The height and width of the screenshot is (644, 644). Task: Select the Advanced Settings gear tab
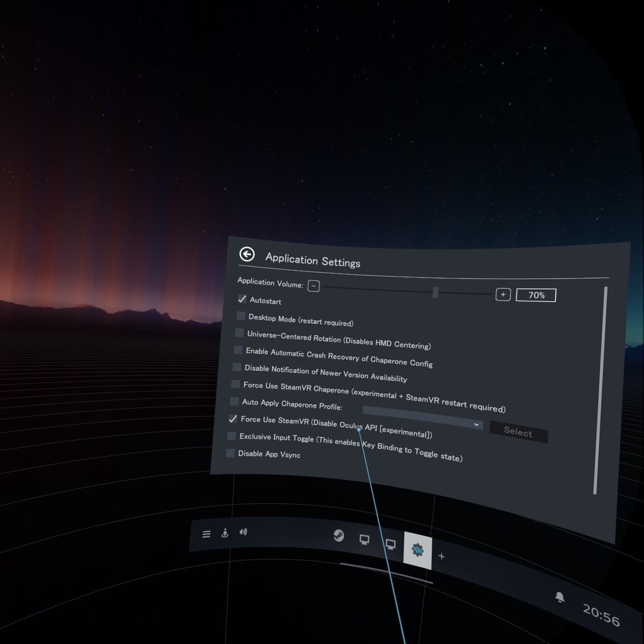pyautogui.click(x=418, y=550)
